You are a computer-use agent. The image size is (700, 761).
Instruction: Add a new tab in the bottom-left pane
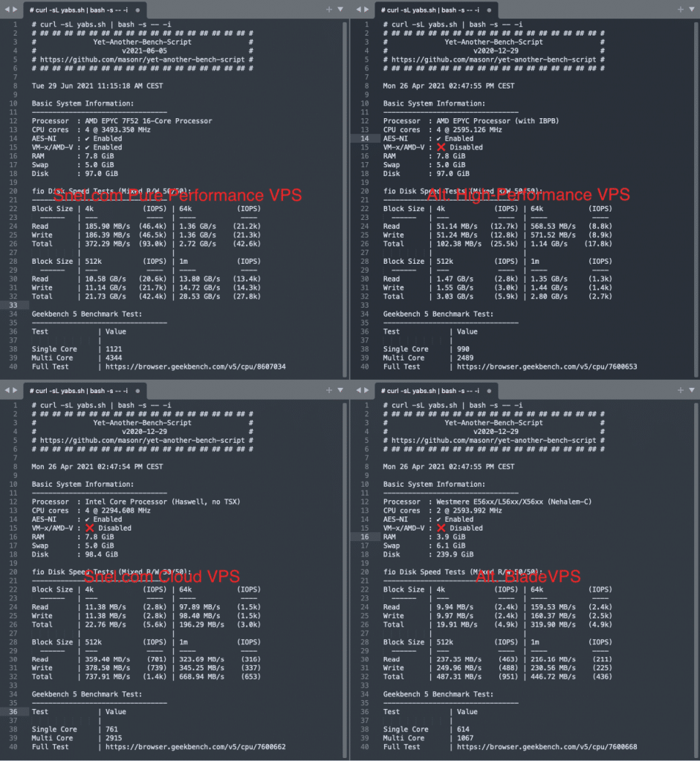coord(329,390)
